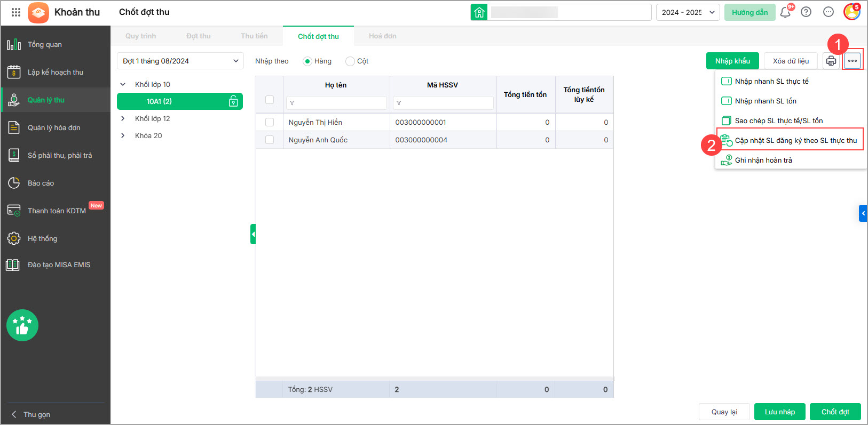
Task: Click the Tổng tiền tồn lũy kế header
Action: [584, 94]
